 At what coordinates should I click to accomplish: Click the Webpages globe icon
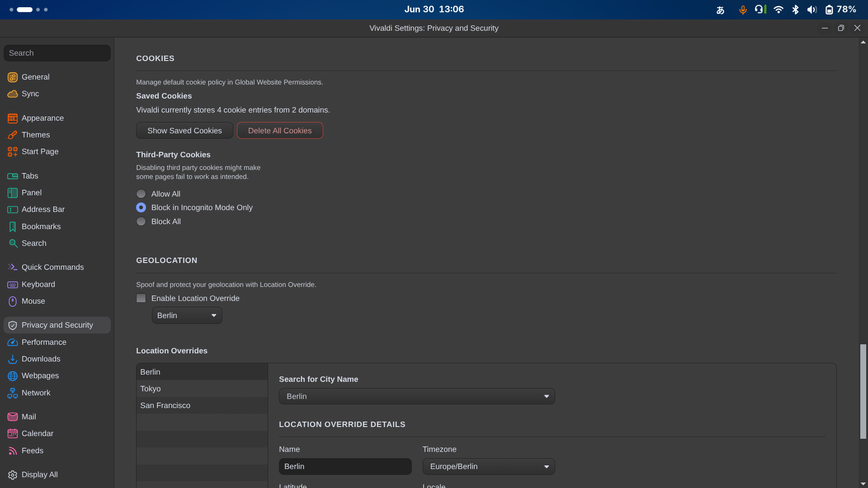pyautogui.click(x=13, y=376)
